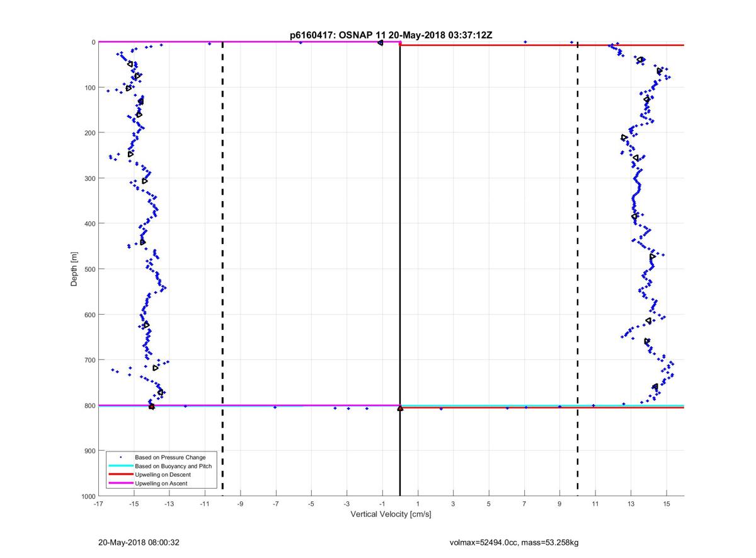Click x-axis tick label '-15'

134,504
